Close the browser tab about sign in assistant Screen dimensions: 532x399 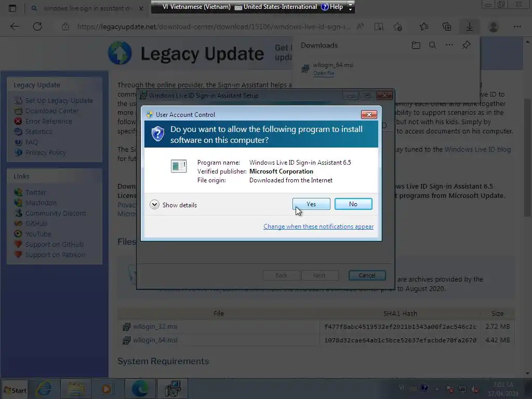[x=141, y=8]
